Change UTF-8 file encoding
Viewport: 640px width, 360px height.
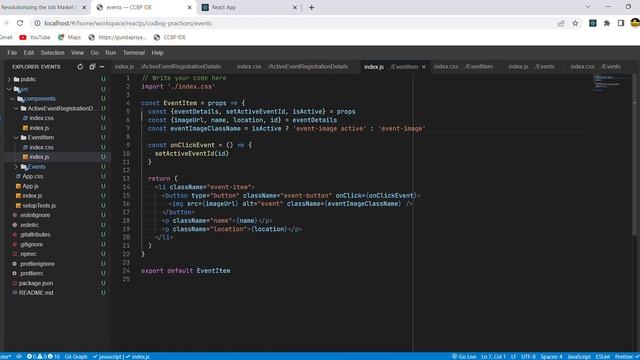tap(528, 357)
